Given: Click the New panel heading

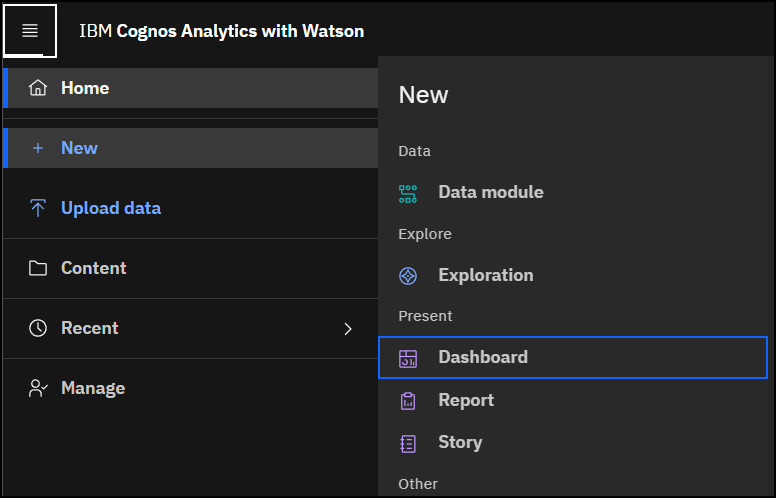Looking at the screenshot, I should point(423,95).
